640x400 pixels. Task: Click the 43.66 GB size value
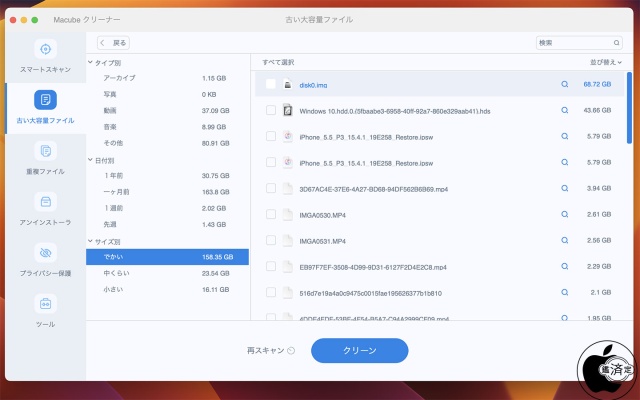coord(597,110)
